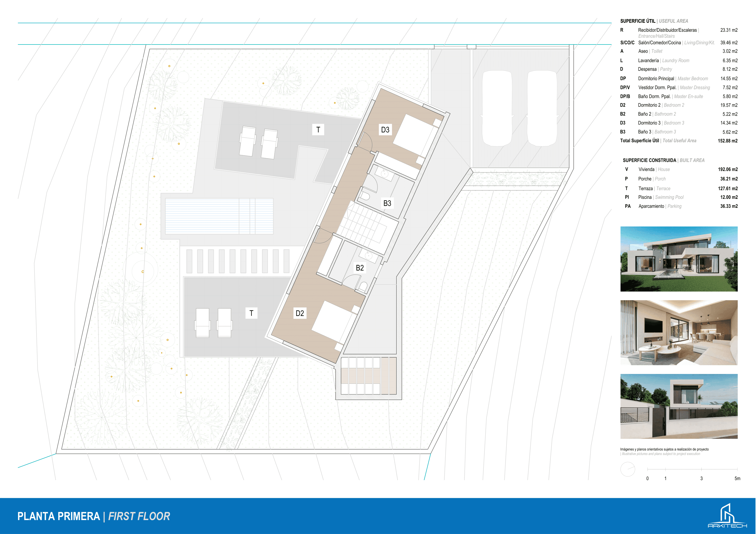
Task: Click the upper terrace T label
Action: tap(318, 130)
